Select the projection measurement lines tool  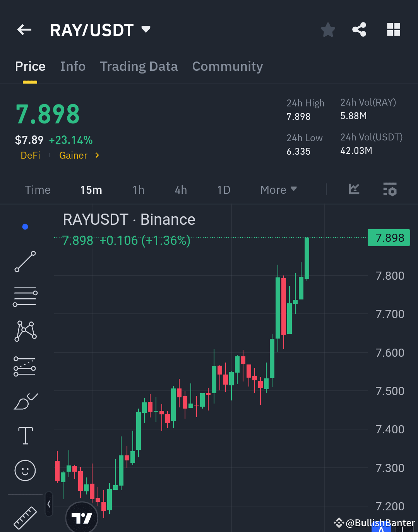click(25, 366)
